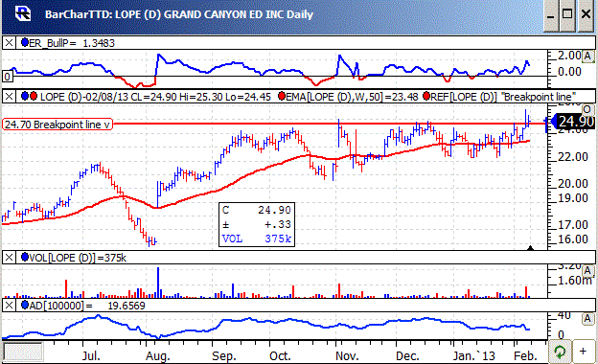Viewport: 598px width, 364px height.
Task: Maximize the BarChart window
Action: pos(567,15)
